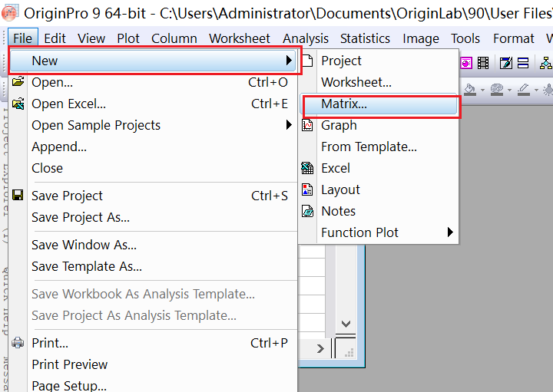Click the New submenu arrow
The height and width of the screenshot is (392, 553).
(x=289, y=61)
